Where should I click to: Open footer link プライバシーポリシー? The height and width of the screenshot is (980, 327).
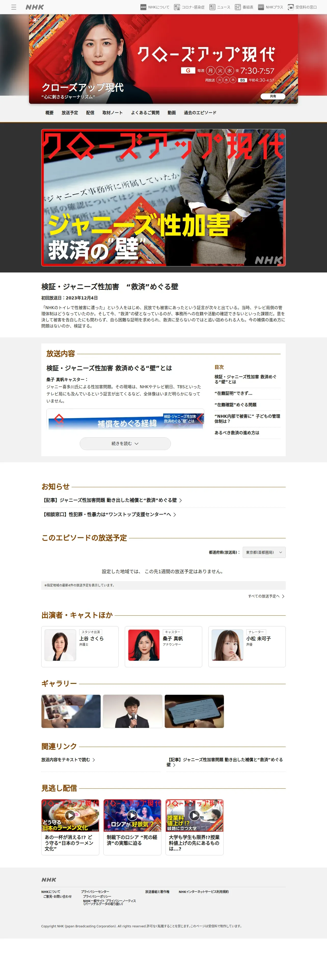pos(97,896)
